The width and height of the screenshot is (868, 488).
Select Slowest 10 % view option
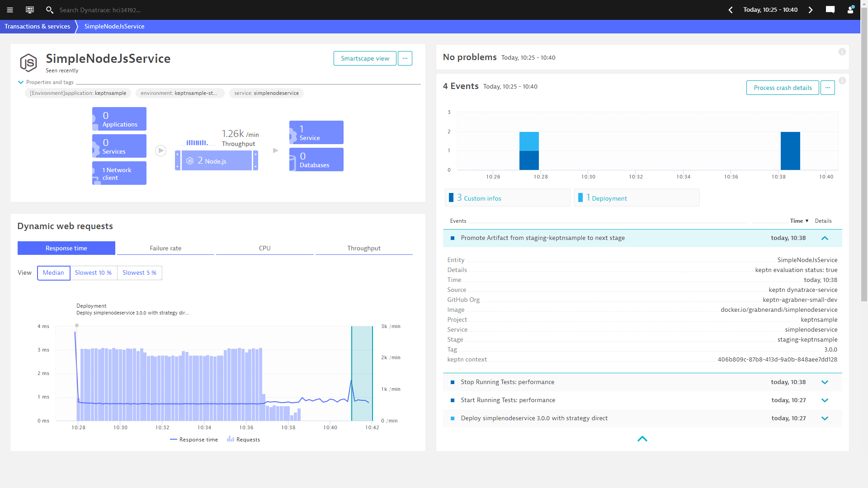coord(93,273)
